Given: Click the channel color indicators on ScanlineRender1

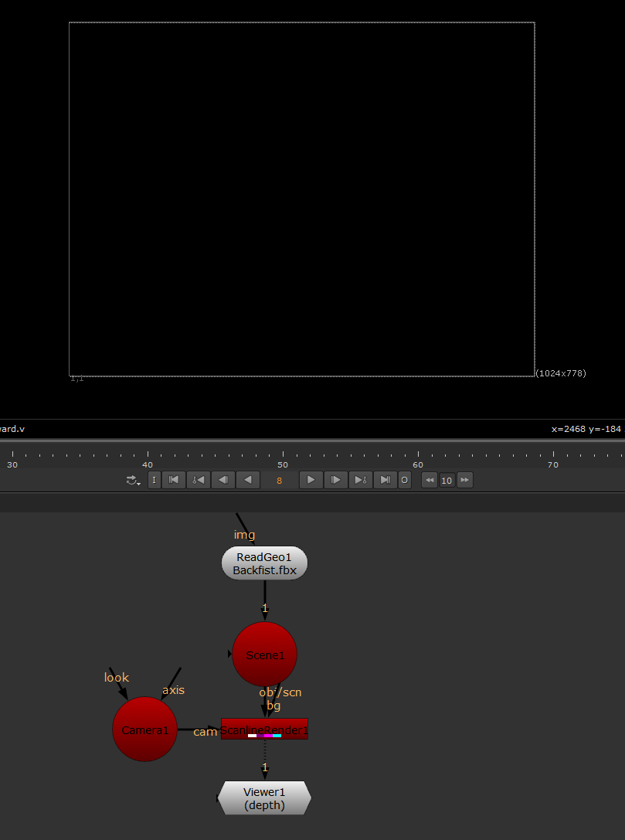Looking at the screenshot, I should pyautogui.click(x=264, y=736).
